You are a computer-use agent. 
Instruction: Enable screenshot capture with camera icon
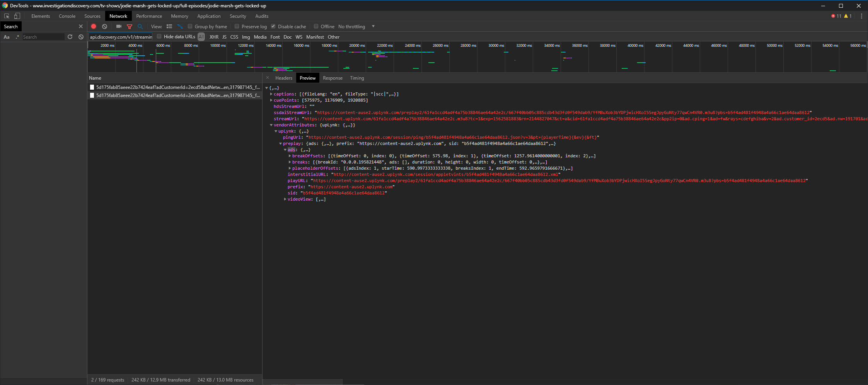(119, 26)
